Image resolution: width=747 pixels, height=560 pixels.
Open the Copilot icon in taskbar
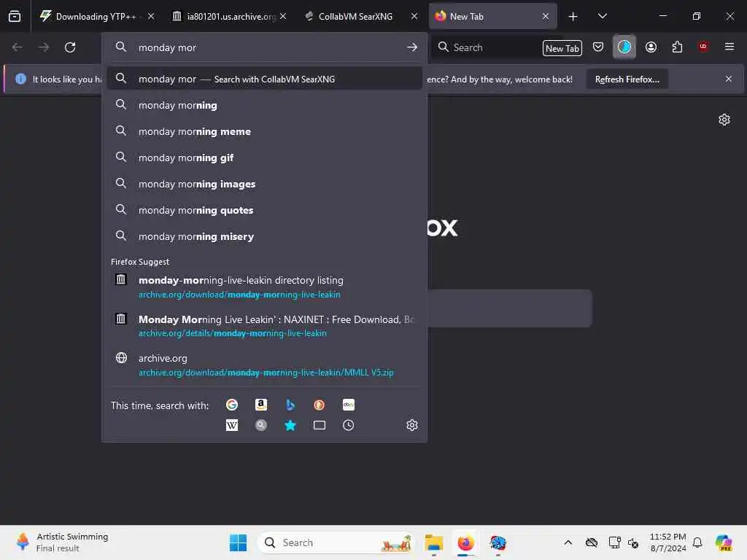click(x=723, y=542)
